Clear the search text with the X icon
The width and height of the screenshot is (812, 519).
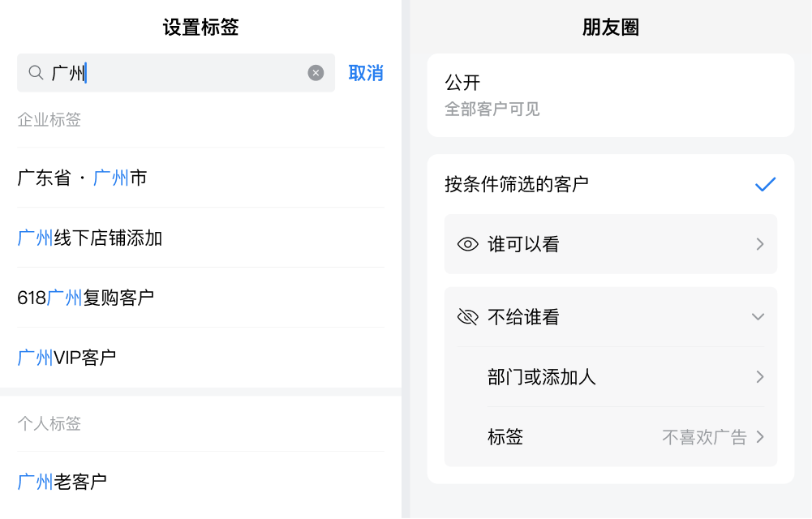click(316, 73)
